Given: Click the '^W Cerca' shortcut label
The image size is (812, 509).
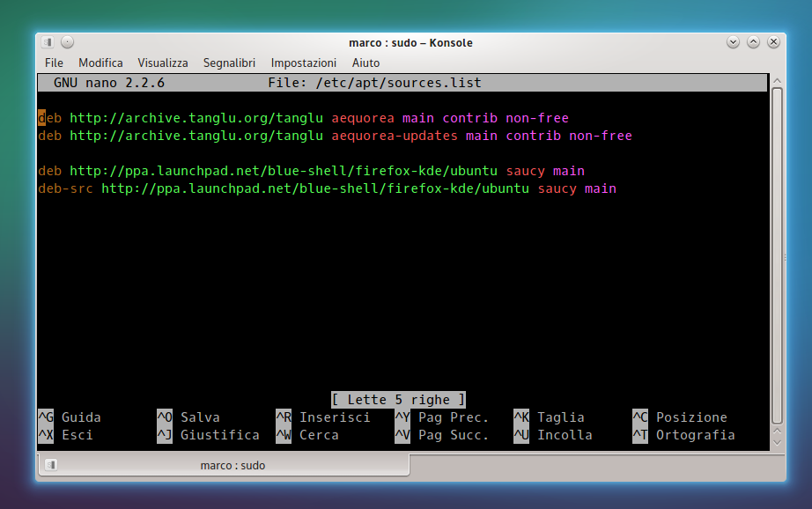Looking at the screenshot, I should 307,435.
